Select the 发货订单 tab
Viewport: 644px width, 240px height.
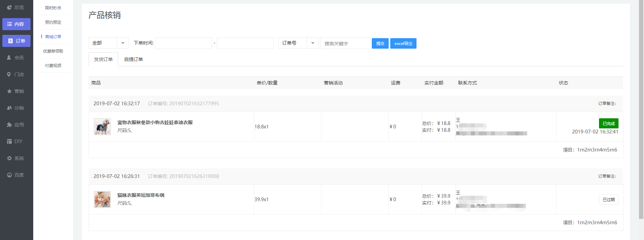point(103,59)
